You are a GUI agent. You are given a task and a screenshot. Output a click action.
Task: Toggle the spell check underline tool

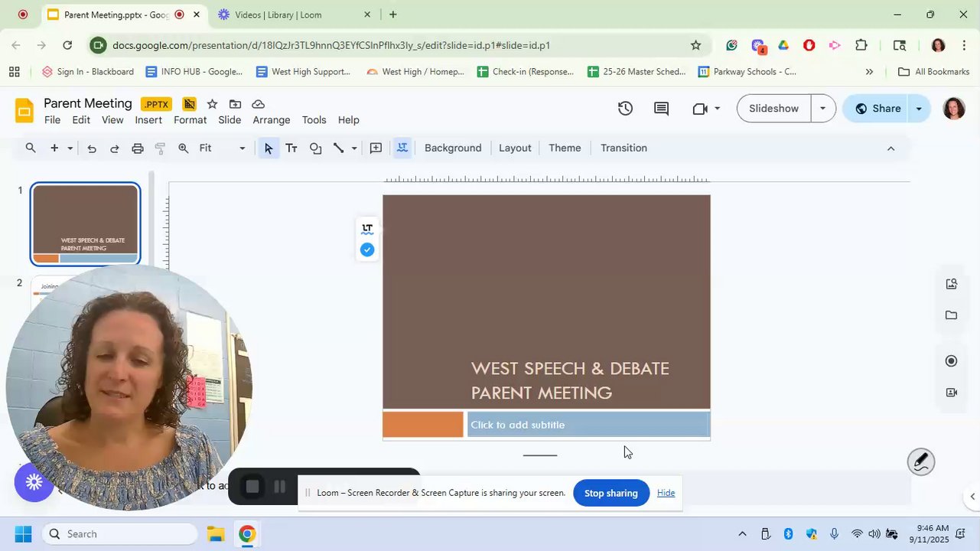click(x=402, y=148)
